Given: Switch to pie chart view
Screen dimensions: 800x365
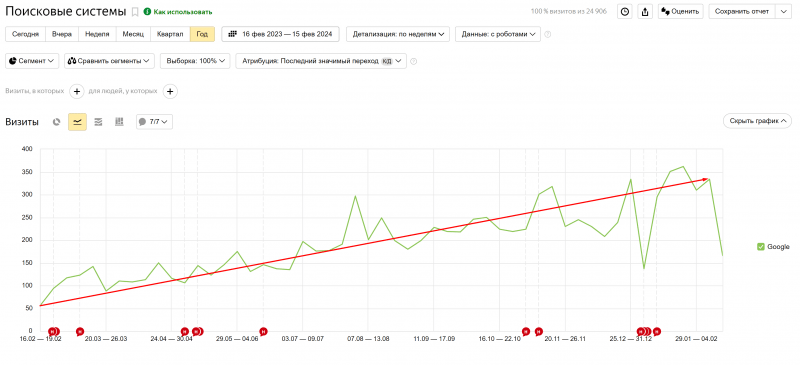Looking at the screenshot, I should click(x=57, y=122).
